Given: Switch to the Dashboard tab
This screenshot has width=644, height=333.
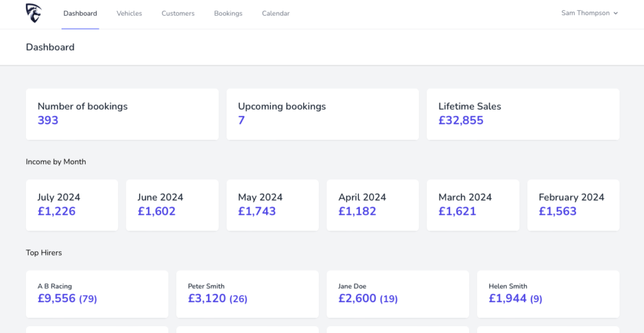Looking at the screenshot, I should click(x=80, y=14).
